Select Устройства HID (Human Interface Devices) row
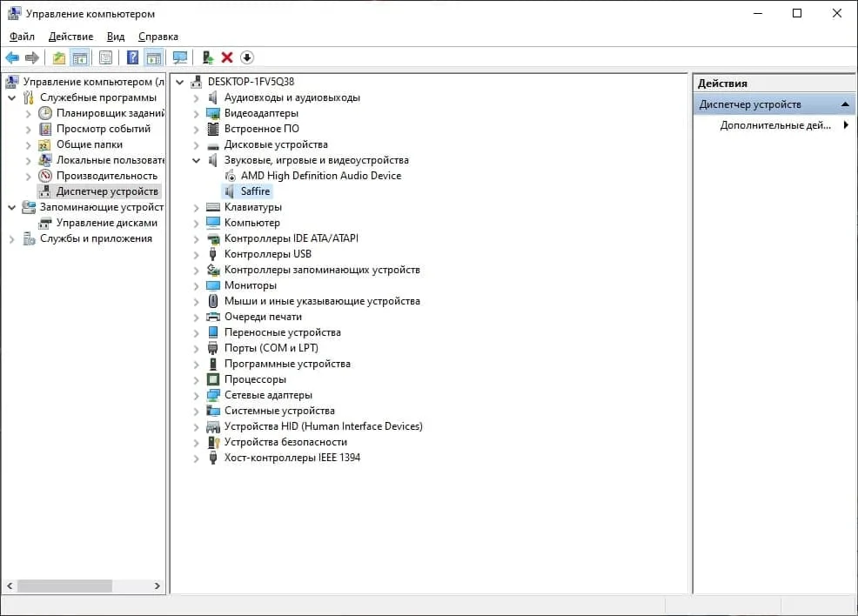The width and height of the screenshot is (858, 616). click(323, 426)
